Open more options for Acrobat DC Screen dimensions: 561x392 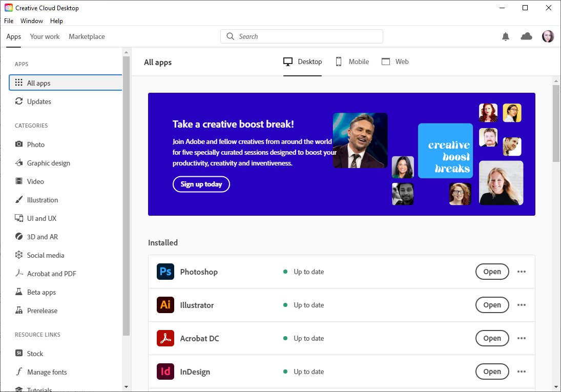tap(521, 338)
